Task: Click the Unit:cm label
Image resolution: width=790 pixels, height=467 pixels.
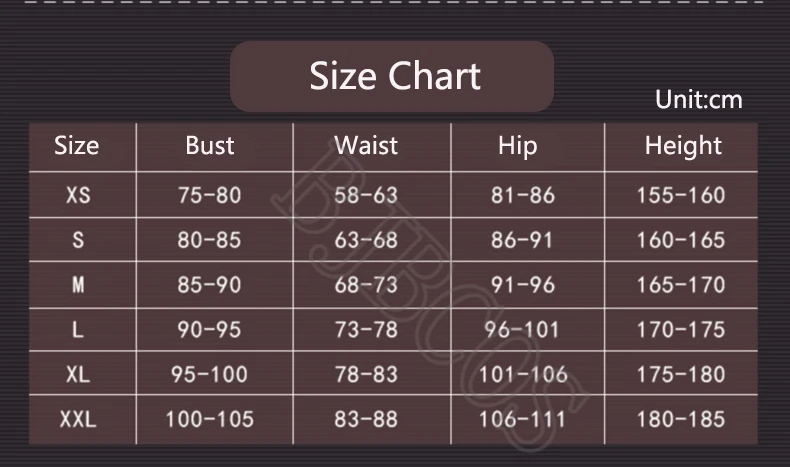Action: 699,99
